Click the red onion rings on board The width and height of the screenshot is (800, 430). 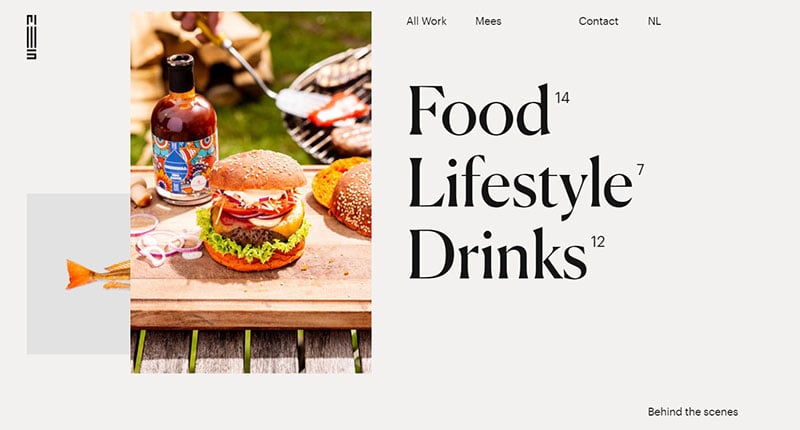coord(162,240)
